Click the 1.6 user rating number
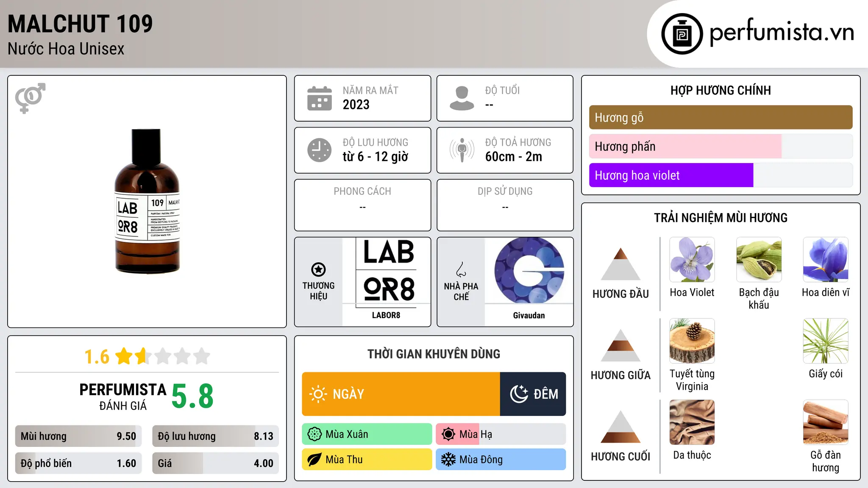The height and width of the screenshot is (488, 868). (97, 357)
